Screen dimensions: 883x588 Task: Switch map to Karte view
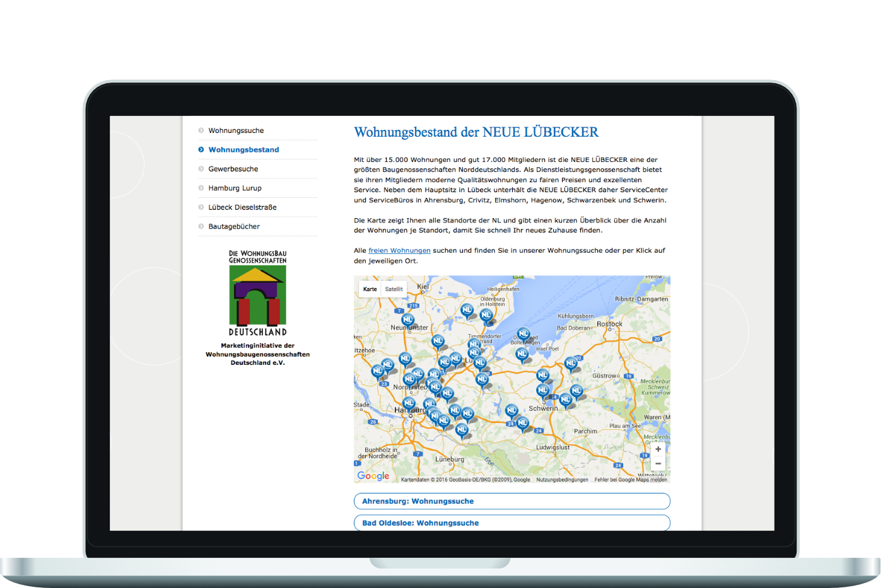[370, 289]
